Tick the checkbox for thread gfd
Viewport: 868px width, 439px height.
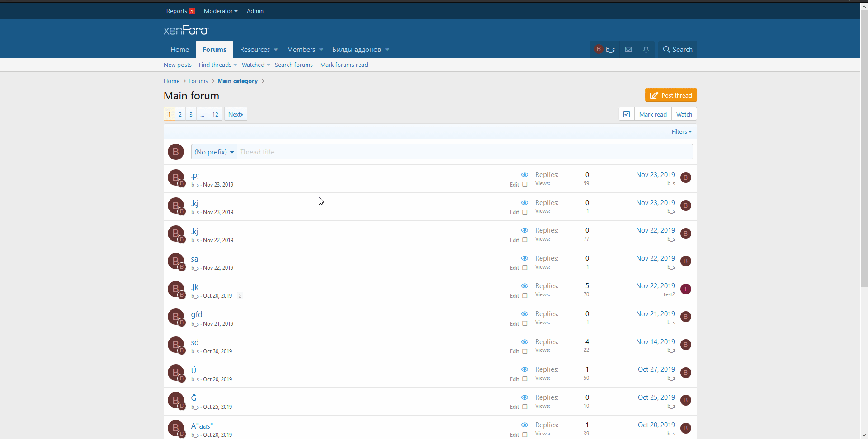pyautogui.click(x=525, y=323)
